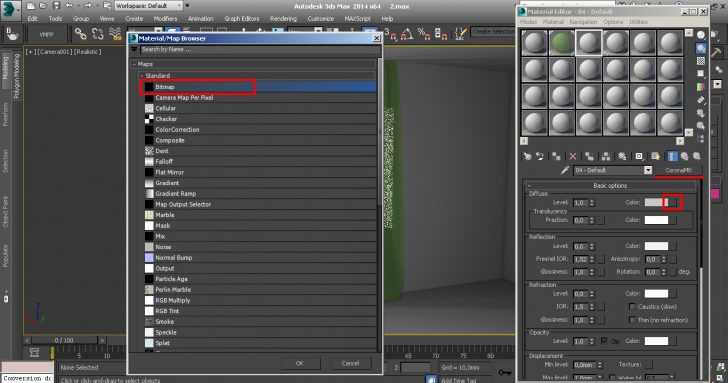Pick material from object with eyedropper
728x383 pixels.
coord(564,170)
